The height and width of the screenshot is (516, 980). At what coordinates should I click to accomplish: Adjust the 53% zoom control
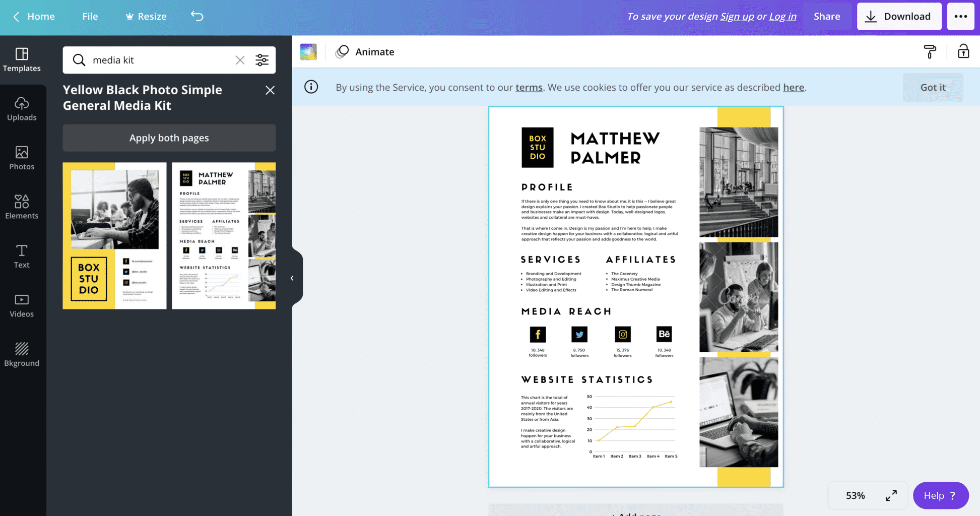tap(855, 495)
